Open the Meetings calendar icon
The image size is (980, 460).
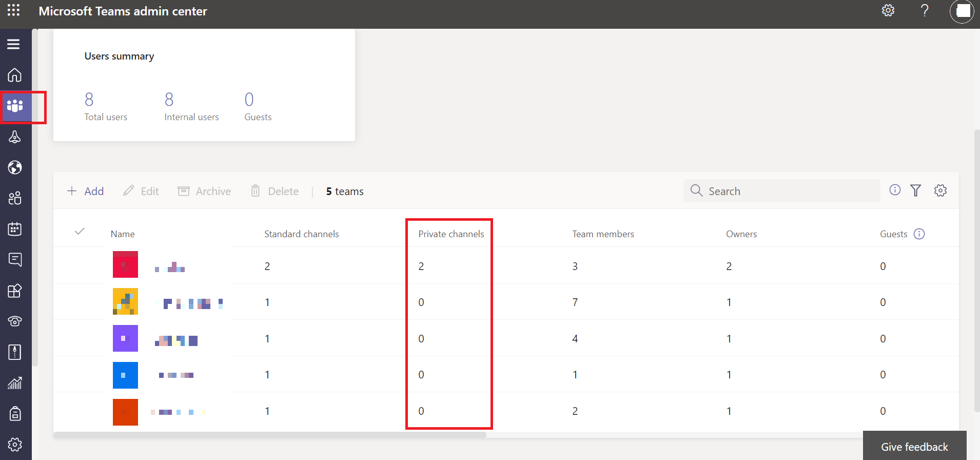coord(15,229)
